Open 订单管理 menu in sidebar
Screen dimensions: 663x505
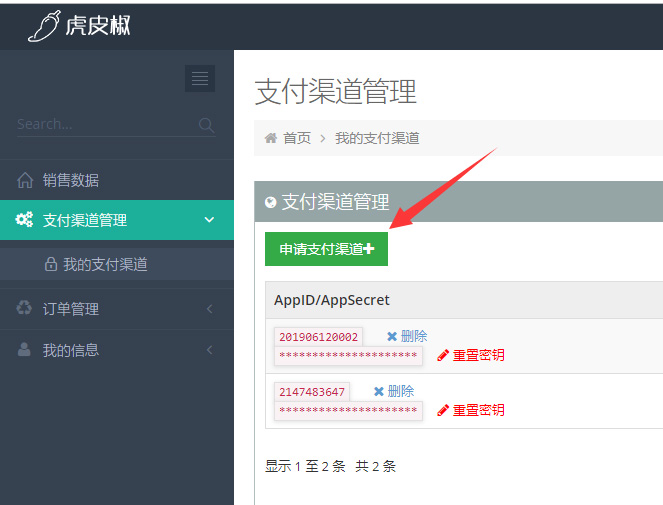pos(70,309)
